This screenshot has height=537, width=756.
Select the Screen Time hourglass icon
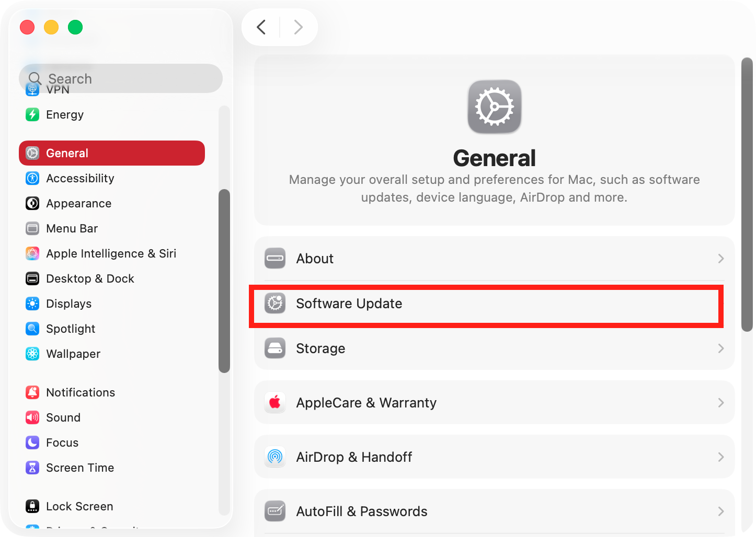[32, 468]
